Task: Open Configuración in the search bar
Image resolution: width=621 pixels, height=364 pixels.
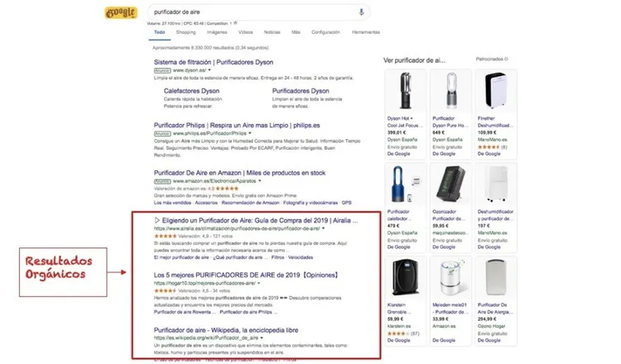Action: tap(325, 32)
